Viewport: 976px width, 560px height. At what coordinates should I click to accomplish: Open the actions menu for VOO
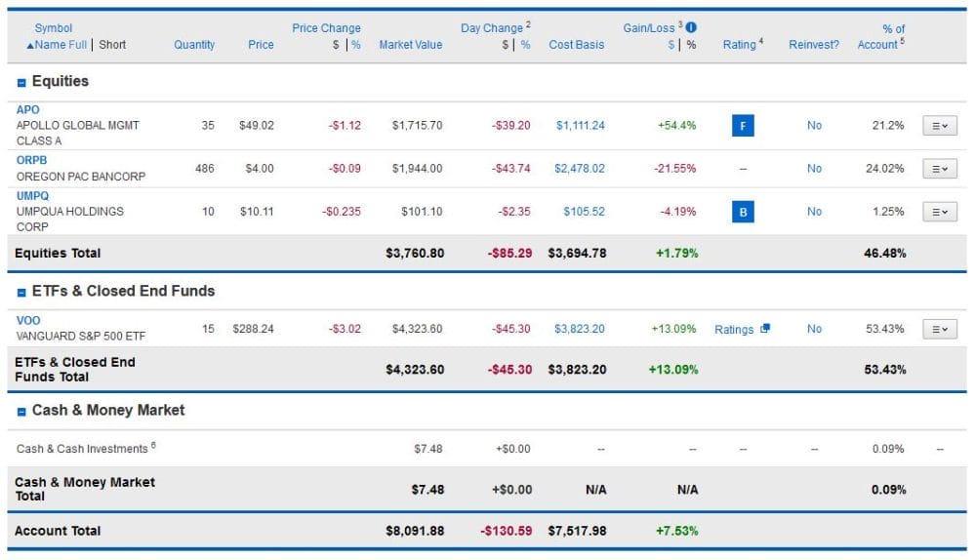tap(940, 329)
